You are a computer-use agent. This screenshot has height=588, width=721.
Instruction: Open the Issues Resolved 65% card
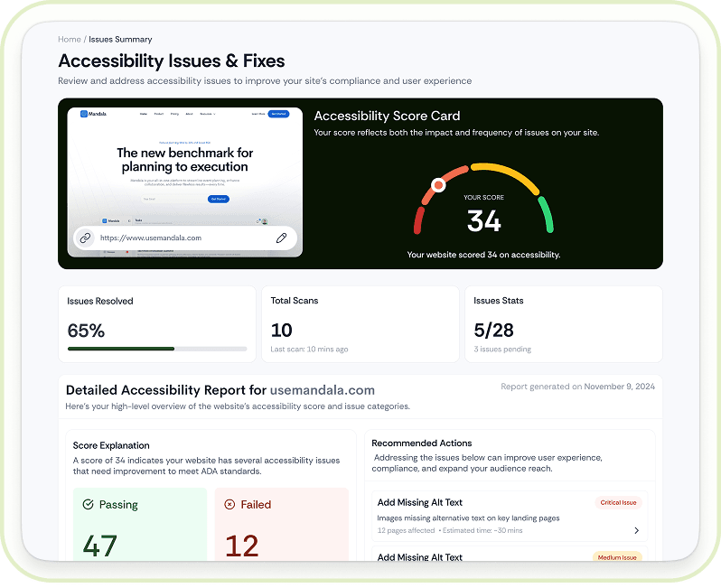point(157,324)
